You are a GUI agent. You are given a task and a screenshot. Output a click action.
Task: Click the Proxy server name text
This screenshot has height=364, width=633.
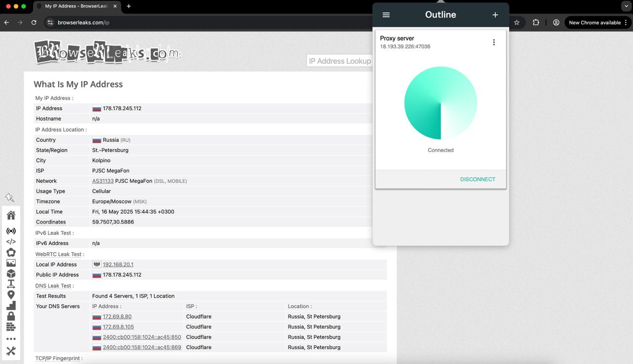(x=397, y=38)
